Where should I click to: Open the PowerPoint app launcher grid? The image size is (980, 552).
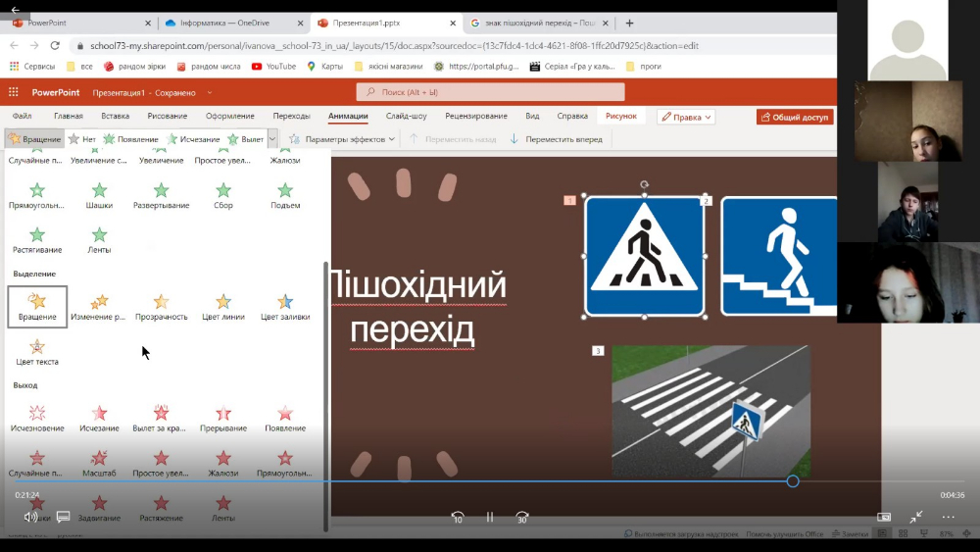pos(13,92)
